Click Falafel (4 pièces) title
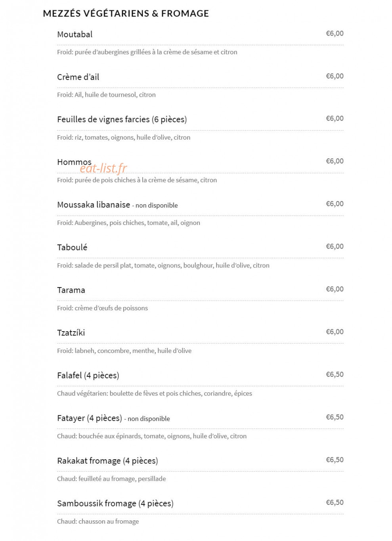Screen dimensions: 392x541 click(x=88, y=375)
